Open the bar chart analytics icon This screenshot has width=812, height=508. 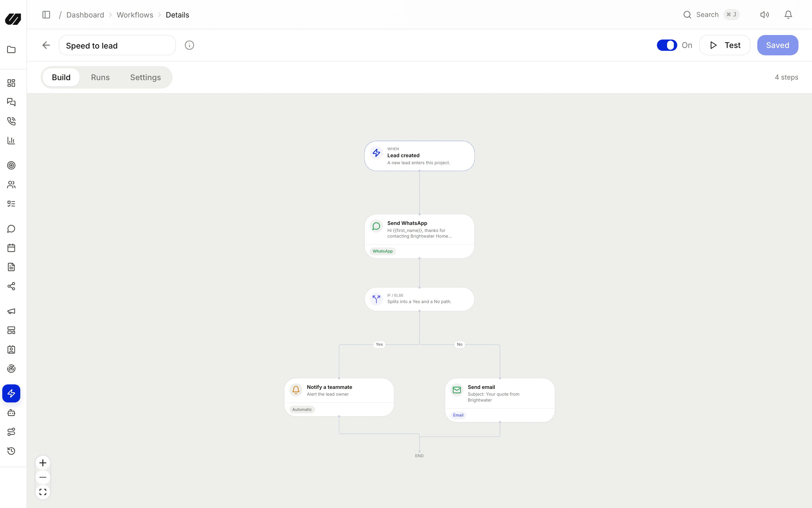[x=11, y=141]
